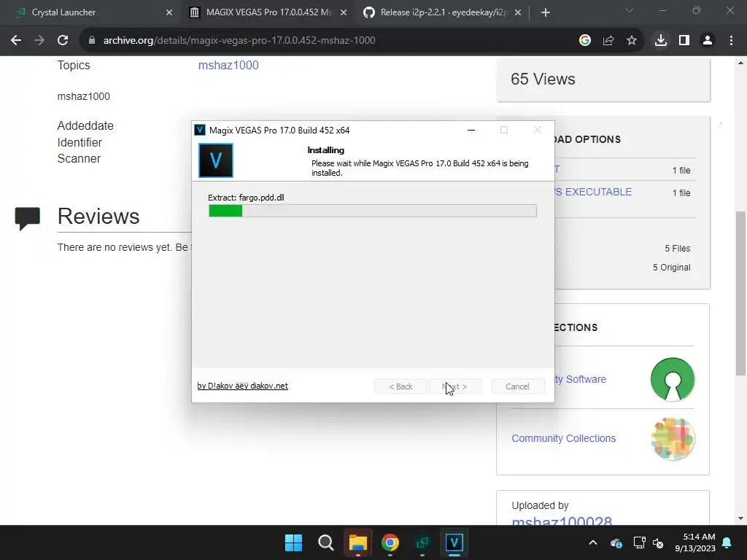The image size is (747, 560).
Task: Open the Community Collections link
Action: coord(564,438)
